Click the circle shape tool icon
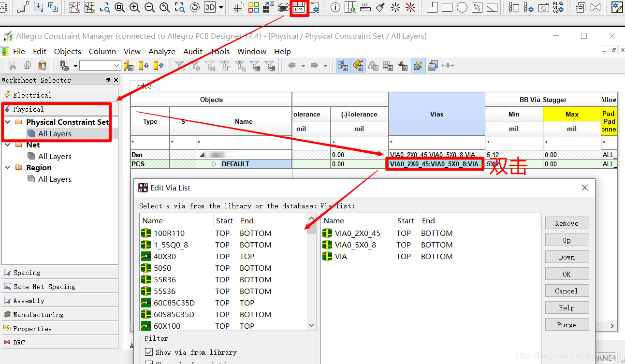This screenshot has height=364, width=625. (x=462, y=8)
